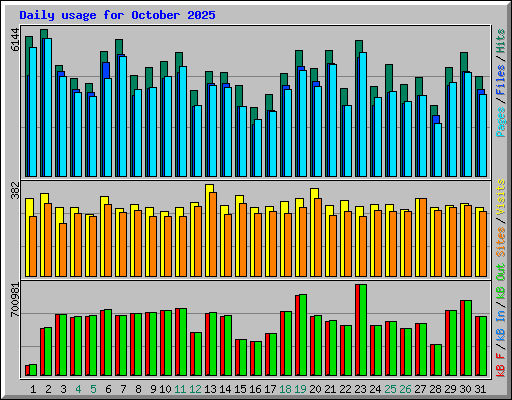The height and width of the screenshot is (400, 512).
Task: Select day 16 on the date axis
Action: click(x=255, y=389)
